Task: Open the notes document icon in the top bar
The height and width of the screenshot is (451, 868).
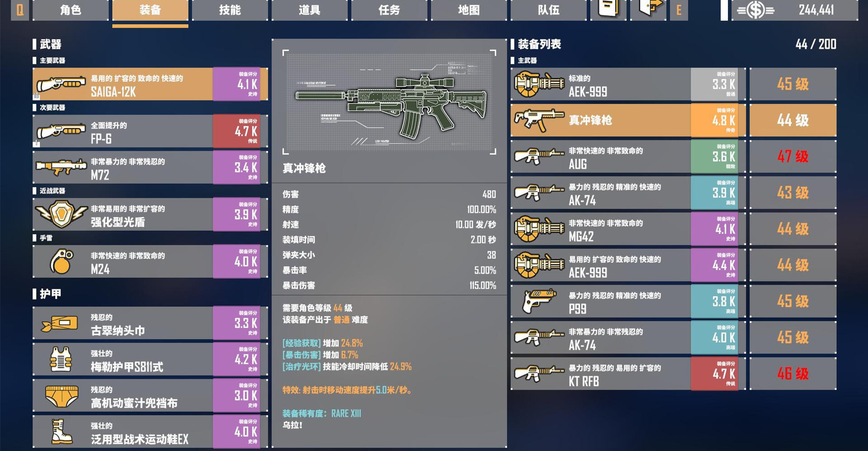Action: click(609, 9)
